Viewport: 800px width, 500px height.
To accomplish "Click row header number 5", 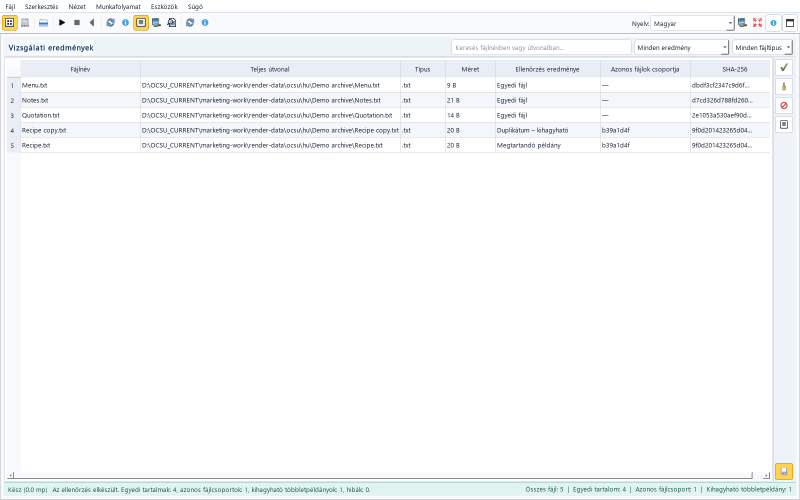I will [13, 145].
